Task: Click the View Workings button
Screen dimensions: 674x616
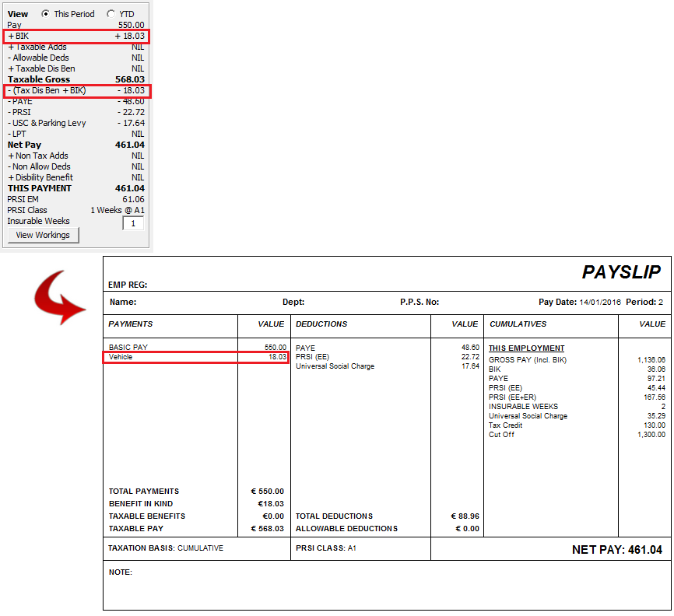Action: point(43,235)
